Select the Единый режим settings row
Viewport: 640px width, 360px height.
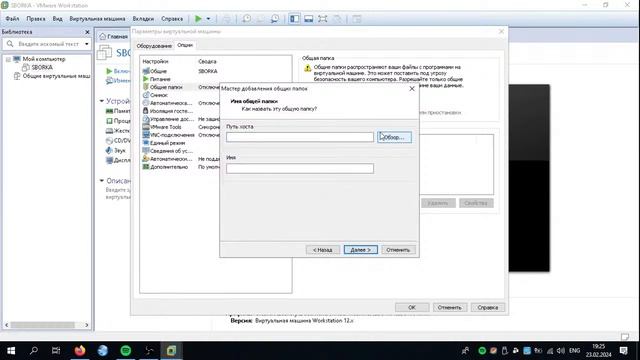click(180, 143)
